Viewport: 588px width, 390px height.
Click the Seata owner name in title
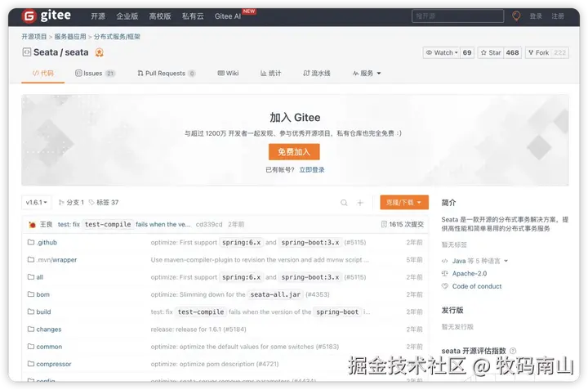tap(46, 52)
